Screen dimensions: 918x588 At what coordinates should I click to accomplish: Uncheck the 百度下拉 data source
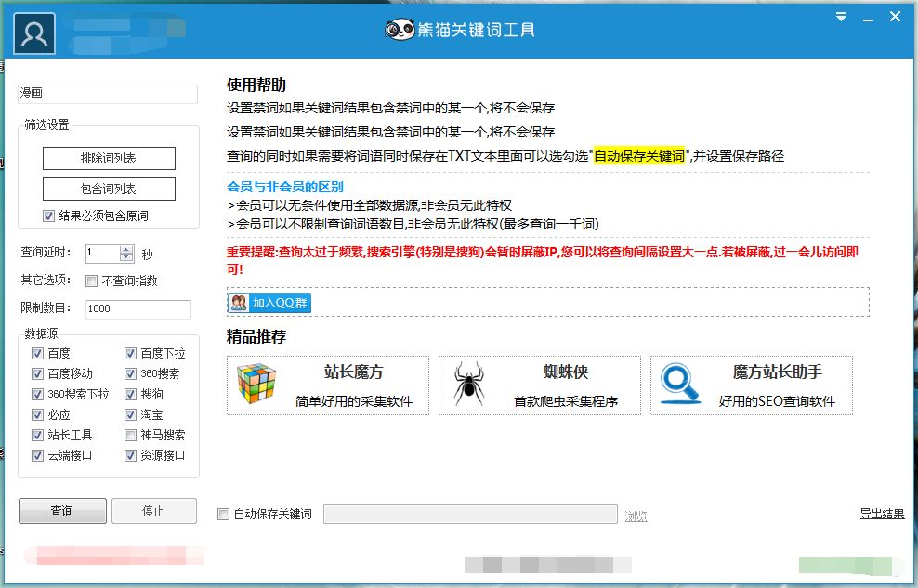(x=131, y=353)
